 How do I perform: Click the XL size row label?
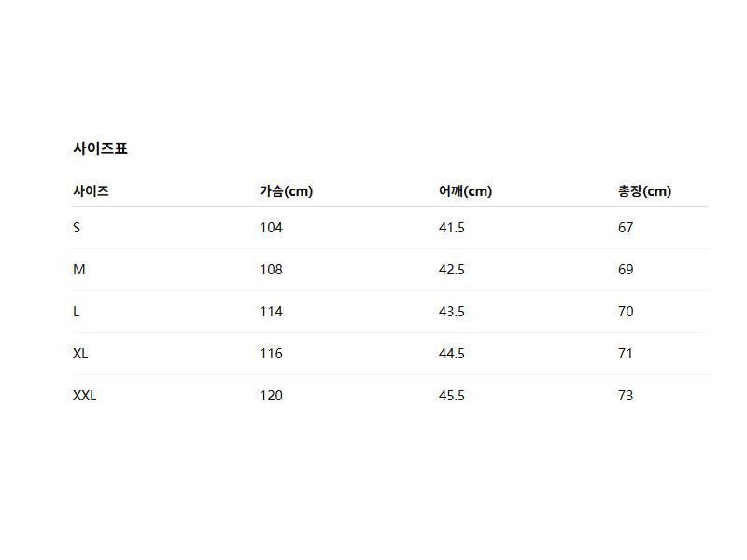coord(81,354)
